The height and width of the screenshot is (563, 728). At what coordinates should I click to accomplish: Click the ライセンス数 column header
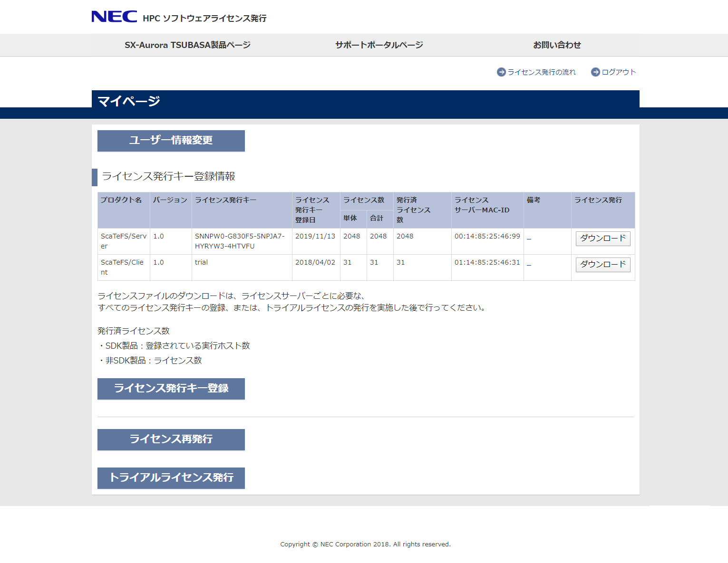pos(367,201)
